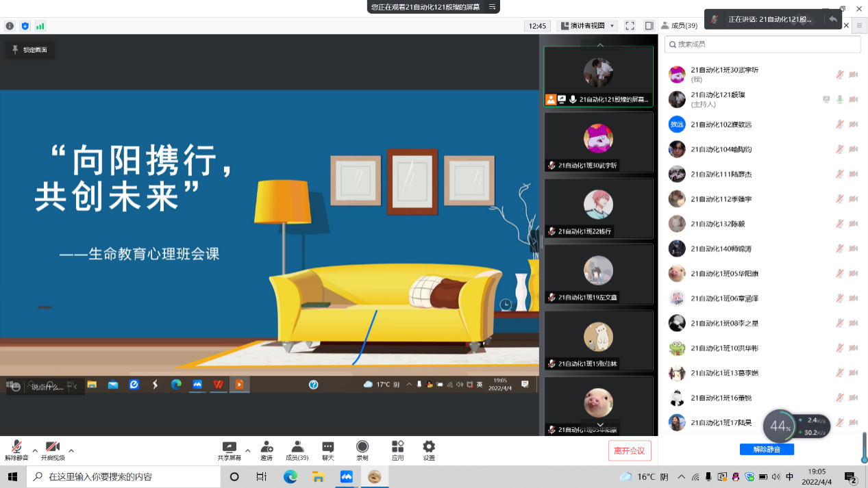Open sharing options menu in top banner
The height and width of the screenshot is (488, 868).
(492, 6)
